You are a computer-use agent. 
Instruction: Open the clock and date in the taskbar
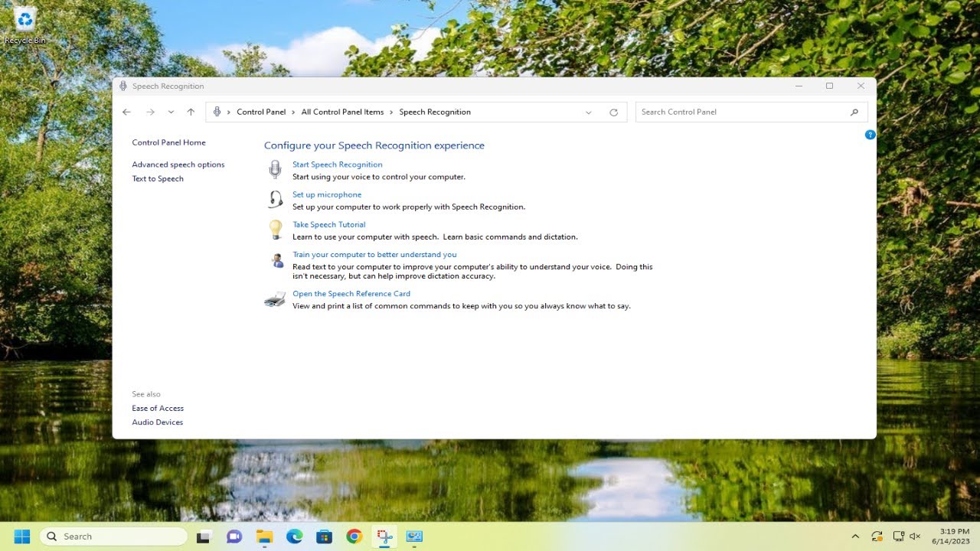point(951,536)
